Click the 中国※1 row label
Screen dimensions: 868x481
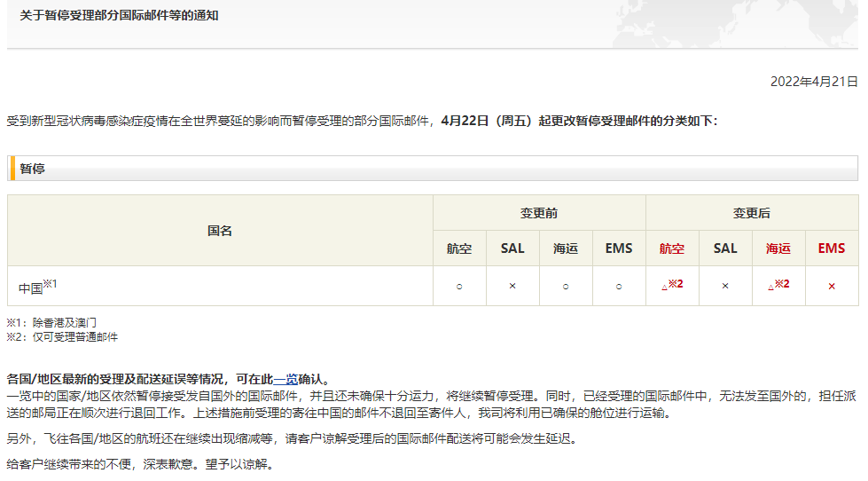point(37,287)
